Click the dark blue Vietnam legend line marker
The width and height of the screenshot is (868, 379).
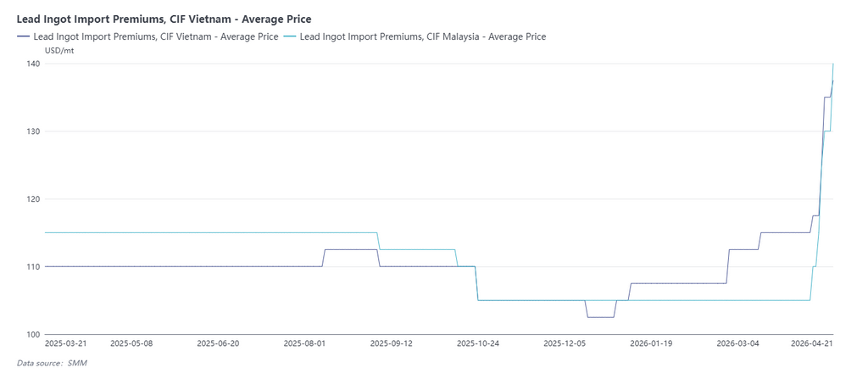(x=23, y=36)
